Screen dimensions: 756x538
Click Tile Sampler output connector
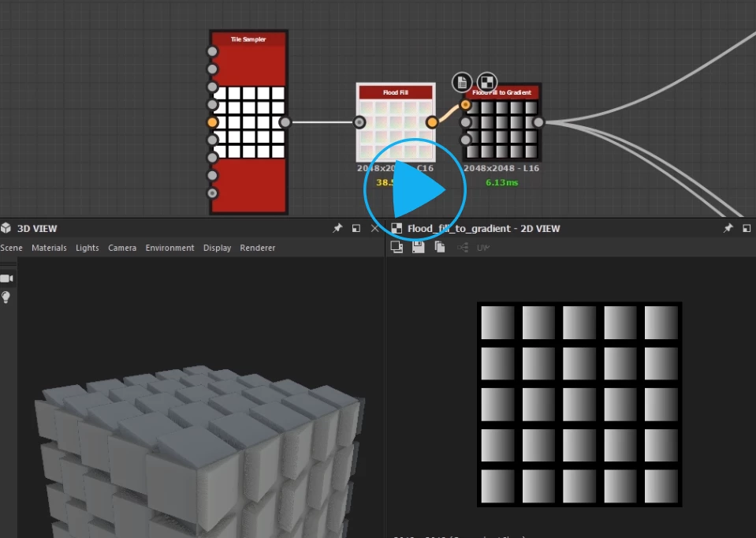(x=285, y=122)
